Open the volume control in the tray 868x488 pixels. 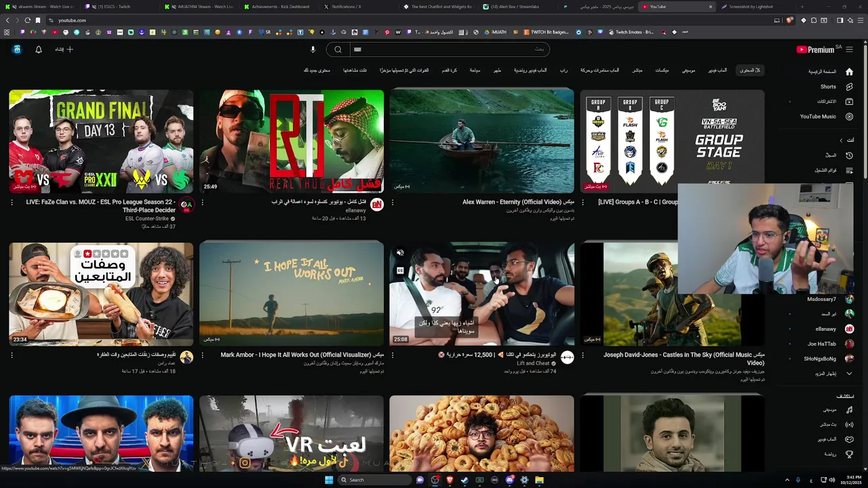coord(832,480)
